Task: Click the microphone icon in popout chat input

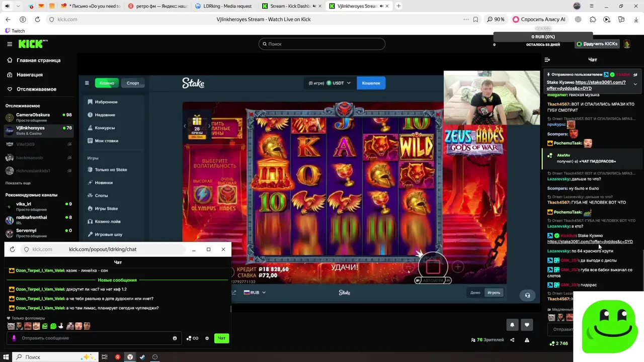Action: point(14,338)
